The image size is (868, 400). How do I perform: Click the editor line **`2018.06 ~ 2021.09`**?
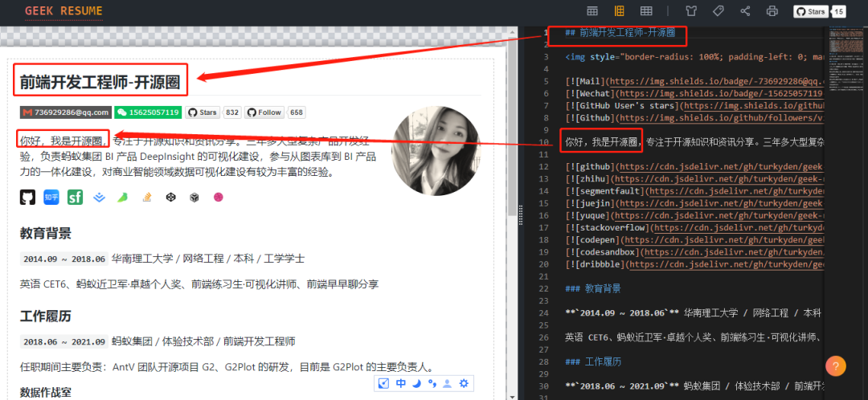tap(695, 386)
